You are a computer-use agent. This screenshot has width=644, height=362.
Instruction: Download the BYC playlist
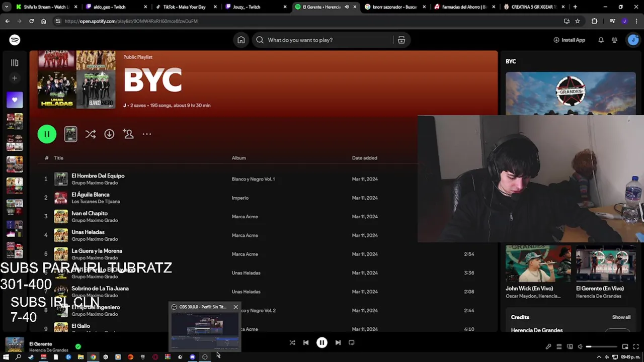[109, 134]
